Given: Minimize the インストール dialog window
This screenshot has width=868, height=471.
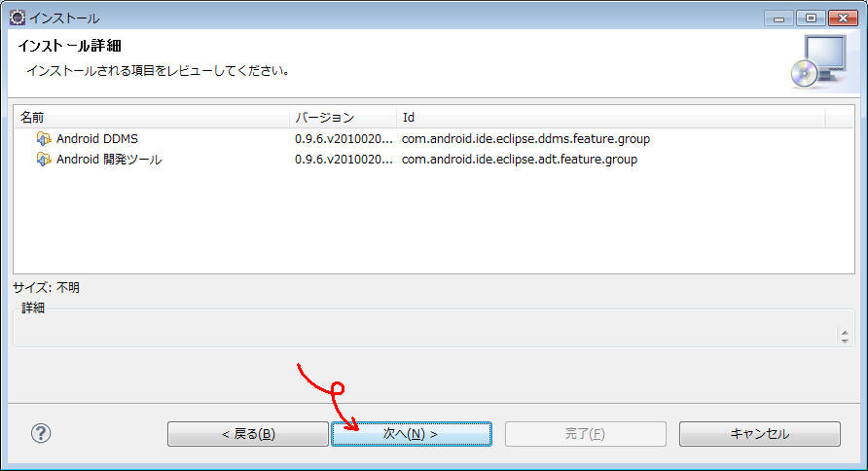Looking at the screenshot, I should point(780,18).
